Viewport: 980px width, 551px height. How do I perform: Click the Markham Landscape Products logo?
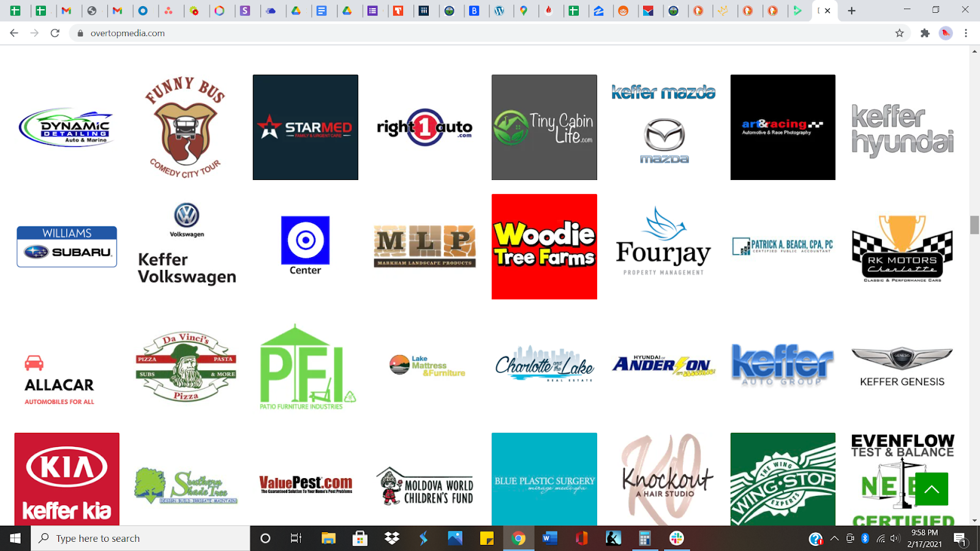coord(424,247)
